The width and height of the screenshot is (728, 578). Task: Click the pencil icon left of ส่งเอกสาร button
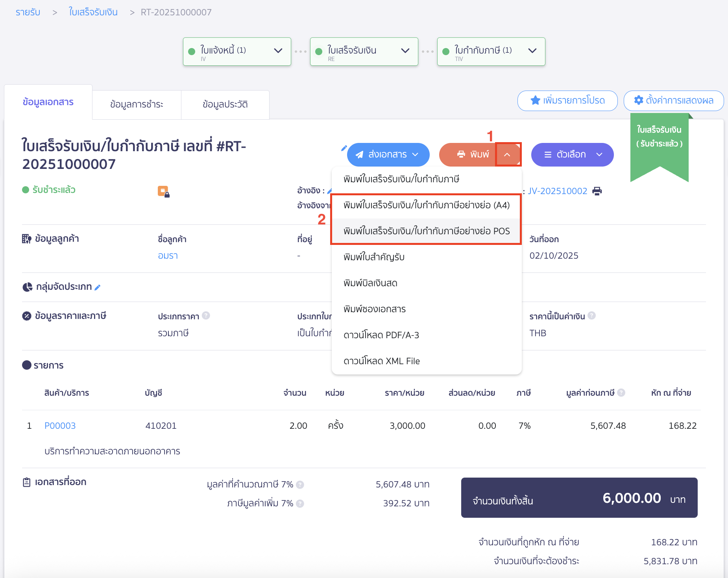[344, 149]
